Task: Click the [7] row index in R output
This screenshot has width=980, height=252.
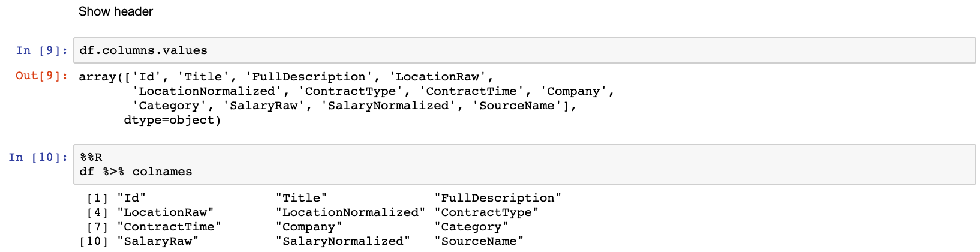Action: point(98,227)
